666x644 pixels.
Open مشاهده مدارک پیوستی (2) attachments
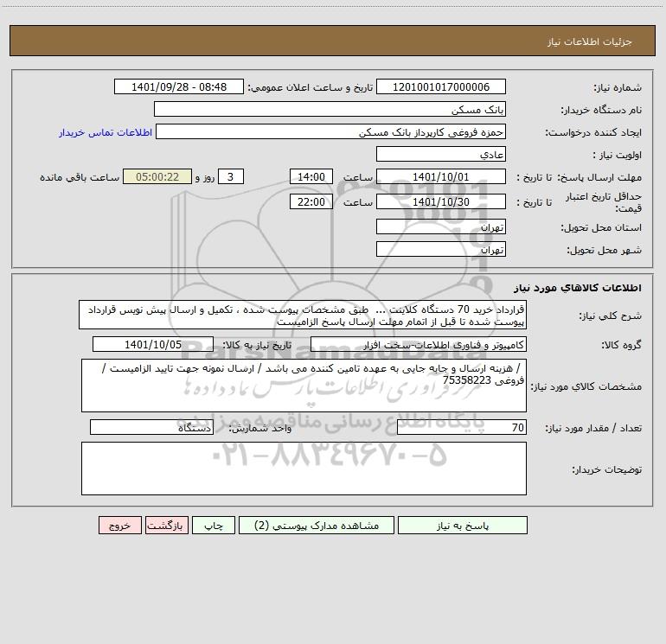click(x=317, y=526)
